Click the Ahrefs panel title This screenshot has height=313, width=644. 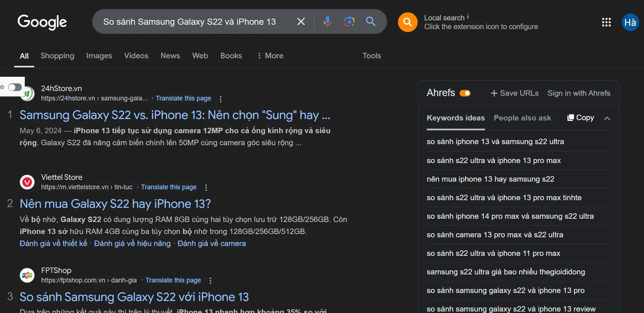441,93
